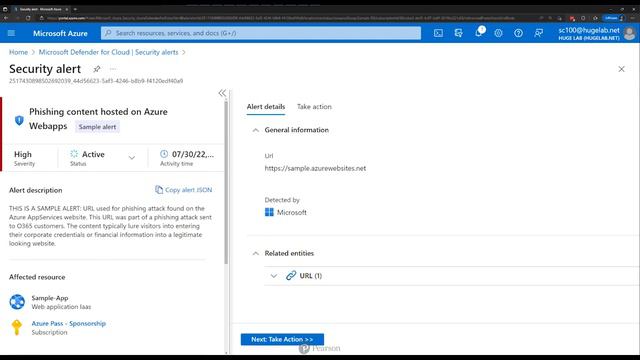
Task: Click the High severity value
Action: [23, 154]
